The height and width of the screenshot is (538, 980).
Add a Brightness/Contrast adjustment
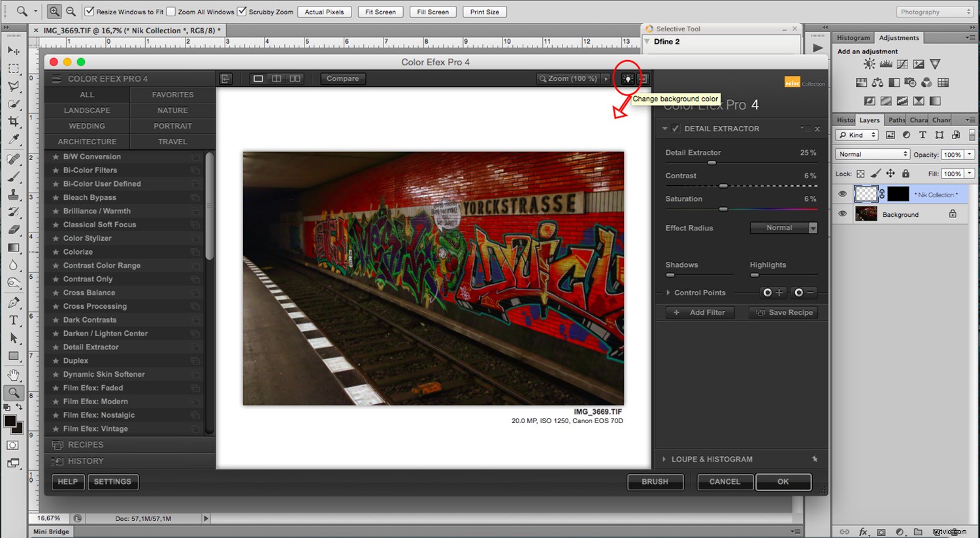pos(869,63)
